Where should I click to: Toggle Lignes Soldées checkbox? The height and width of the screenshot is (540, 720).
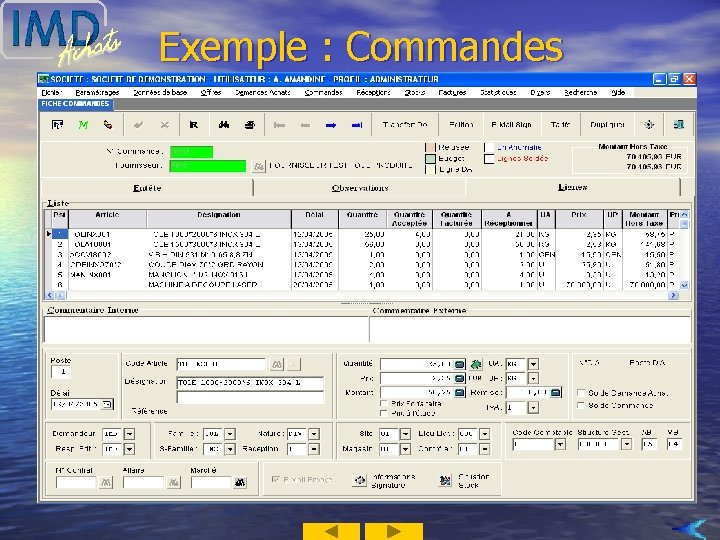pos(489,159)
